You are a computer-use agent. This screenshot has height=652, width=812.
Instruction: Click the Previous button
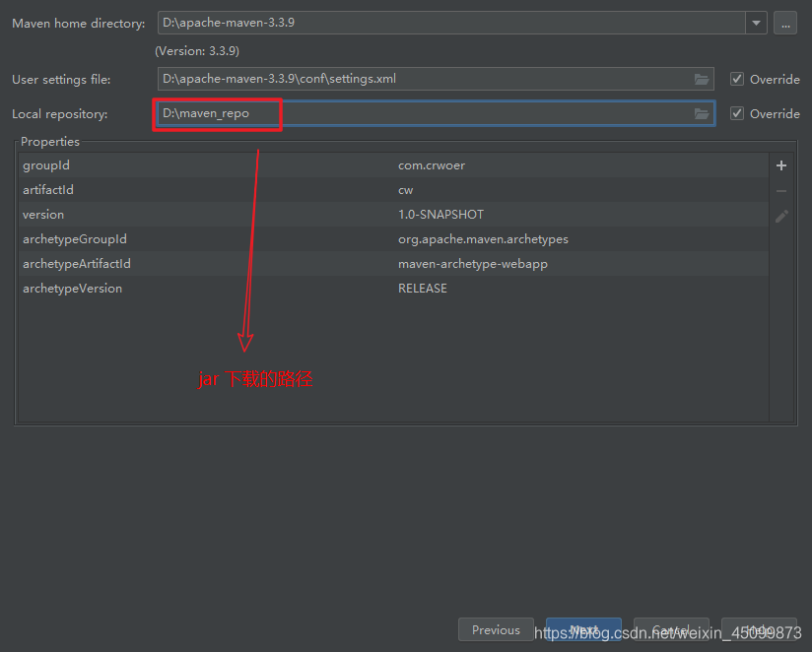tap(496, 630)
